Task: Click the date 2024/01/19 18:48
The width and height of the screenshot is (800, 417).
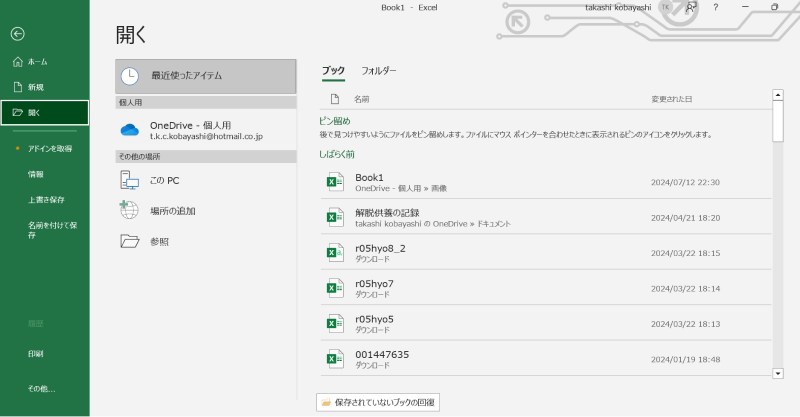Action: click(685, 359)
